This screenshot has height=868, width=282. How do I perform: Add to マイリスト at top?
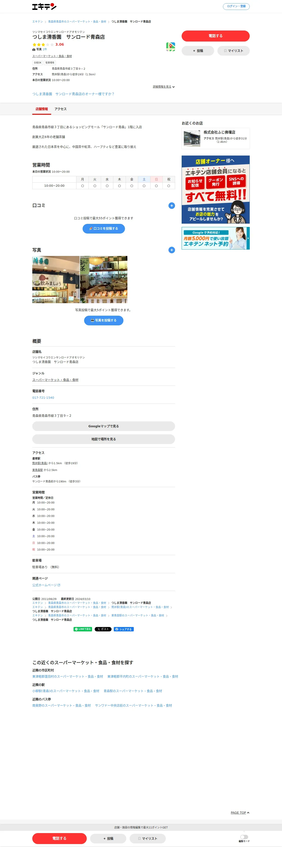coord(233,51)
